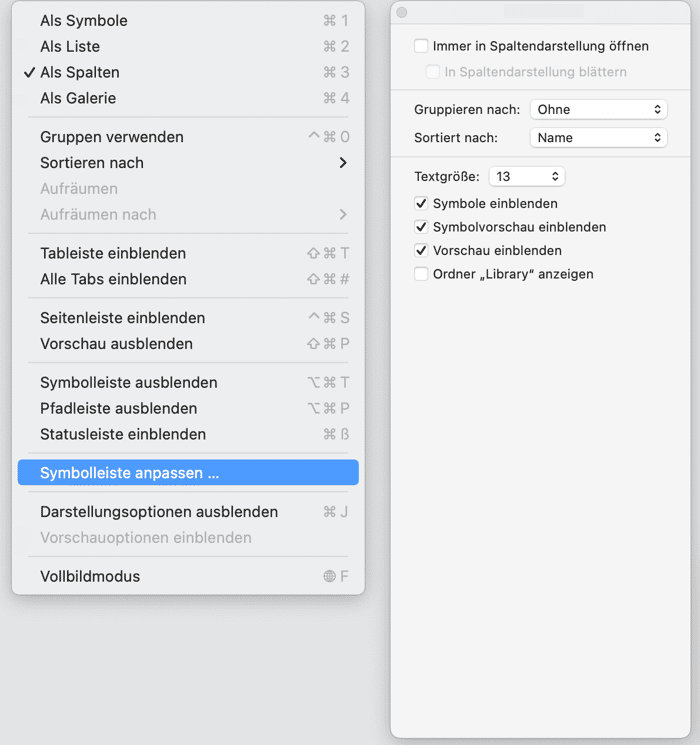Disable the Vorschau einblenden checkbox
The height and width of the screenshot is (745, 700).
422,251
